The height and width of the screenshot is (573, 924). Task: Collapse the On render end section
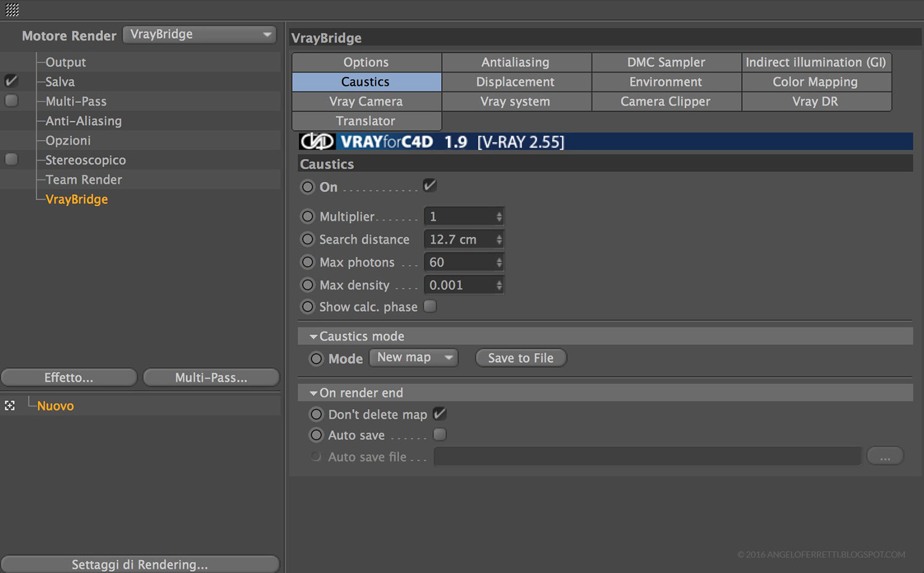(x=314, y=393)
